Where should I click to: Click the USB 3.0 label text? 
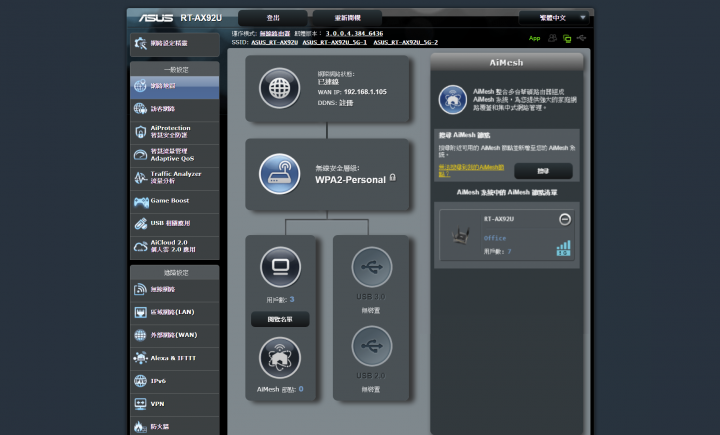[x=371, y=297]
